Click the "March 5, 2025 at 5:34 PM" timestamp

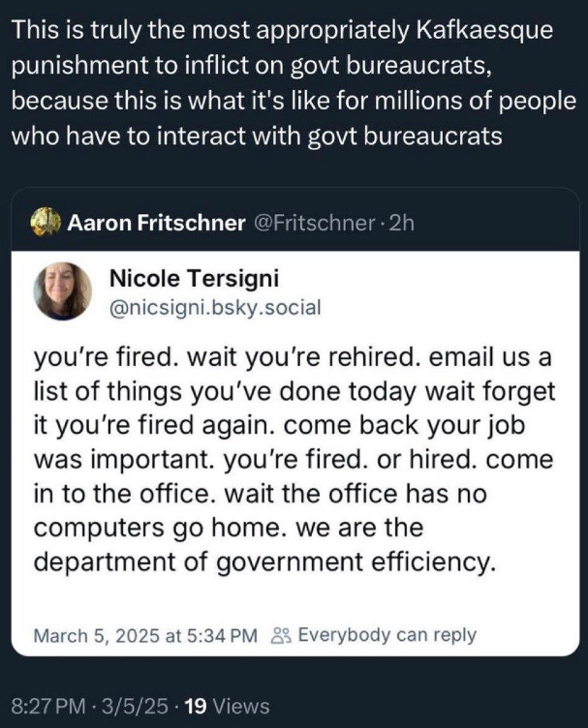pos(145,636)
